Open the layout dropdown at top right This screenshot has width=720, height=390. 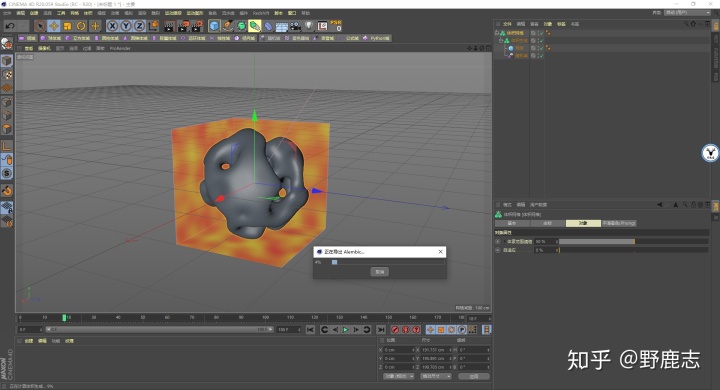tap(687, 13)
